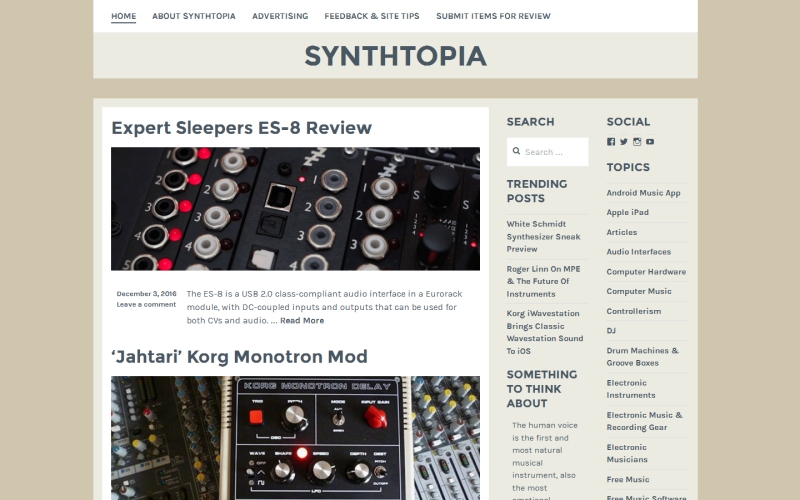
Task: Open Synthtopia Facebook page icon
Action: (611, 142)
